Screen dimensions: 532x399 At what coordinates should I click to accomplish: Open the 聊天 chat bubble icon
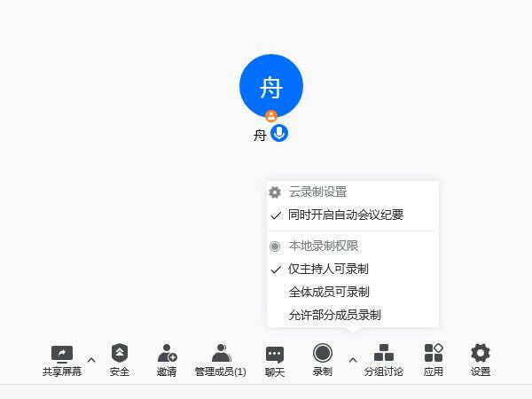275,355
